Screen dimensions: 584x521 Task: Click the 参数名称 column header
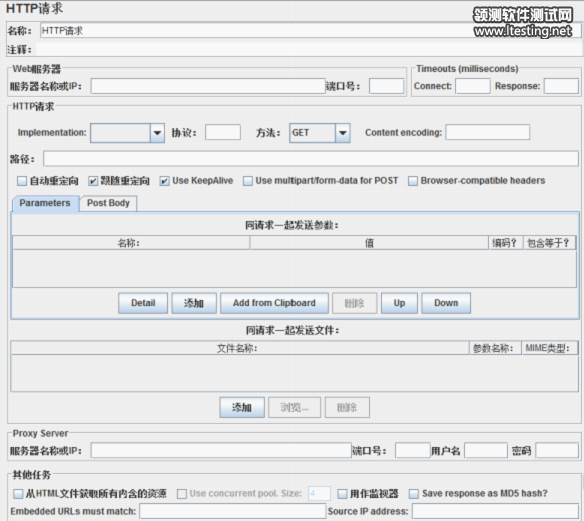point(495,348)
